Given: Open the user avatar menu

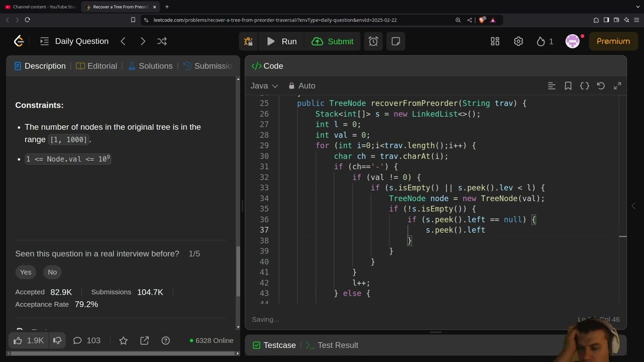Looking at the screenshot, I should (x=573, y=41).
